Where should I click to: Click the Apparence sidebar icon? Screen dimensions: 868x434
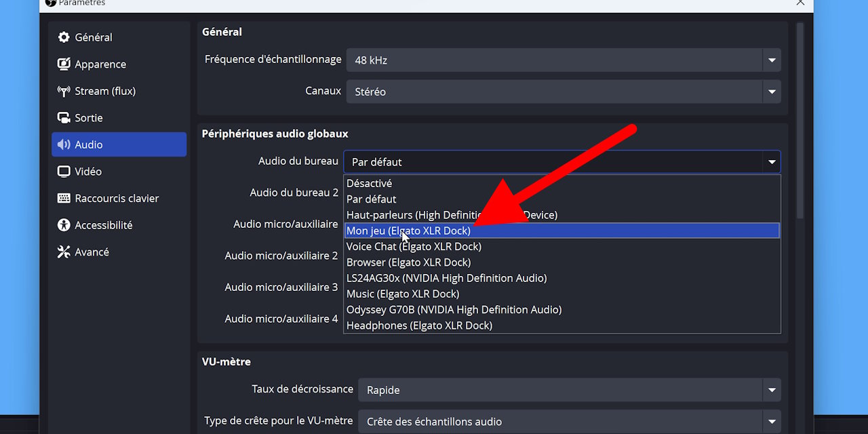[x=64, y=64]
